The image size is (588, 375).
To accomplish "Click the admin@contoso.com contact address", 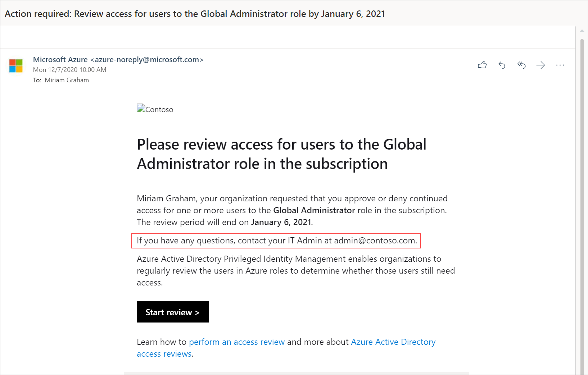I will [x=375, y=241].
